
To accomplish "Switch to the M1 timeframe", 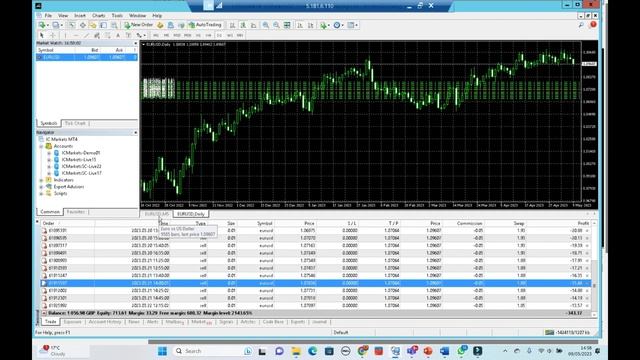I will tap(156, 35).
